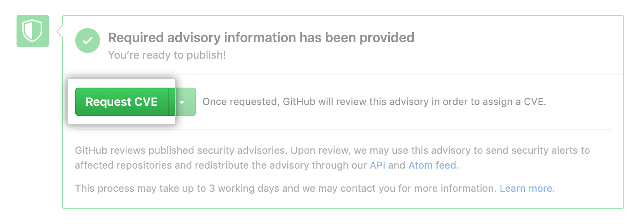Click the shield security advisory icon

[x=33, y=31]
